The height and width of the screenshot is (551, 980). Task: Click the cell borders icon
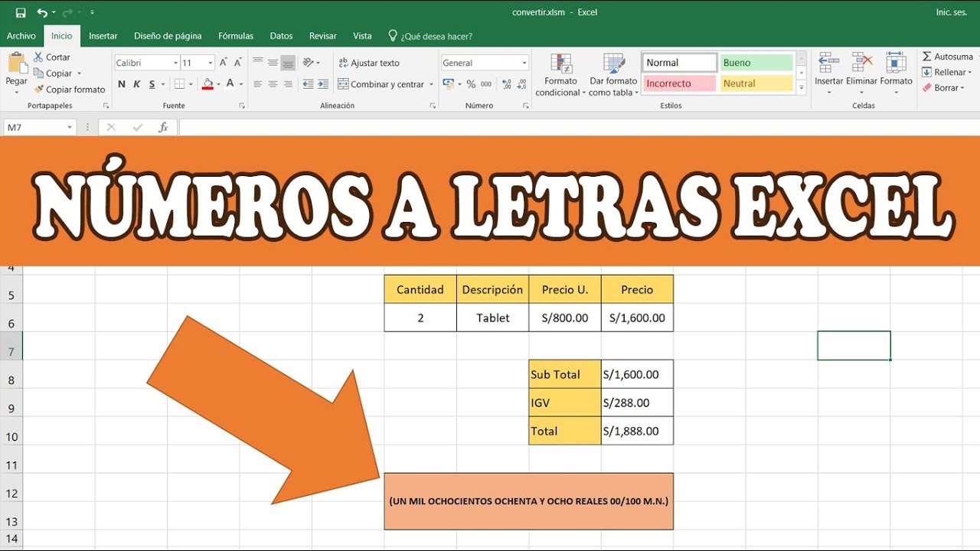(x=179, y=84)
